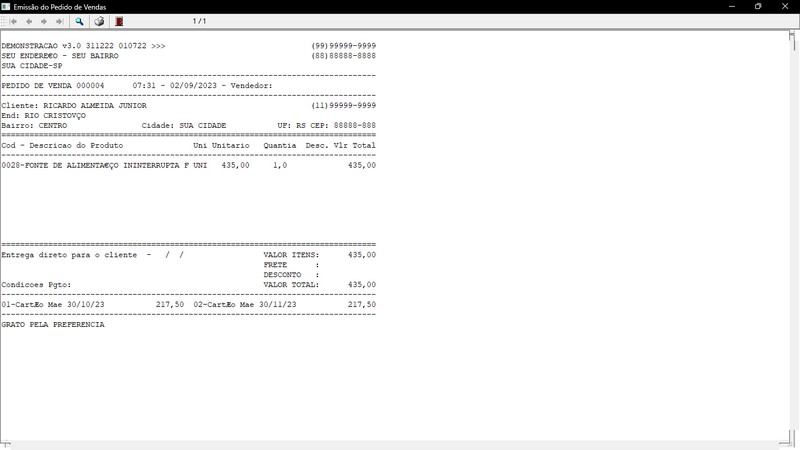
Task: Click the PEDIDO DE VENDA 000004 header text
Action: click(53, 86)
